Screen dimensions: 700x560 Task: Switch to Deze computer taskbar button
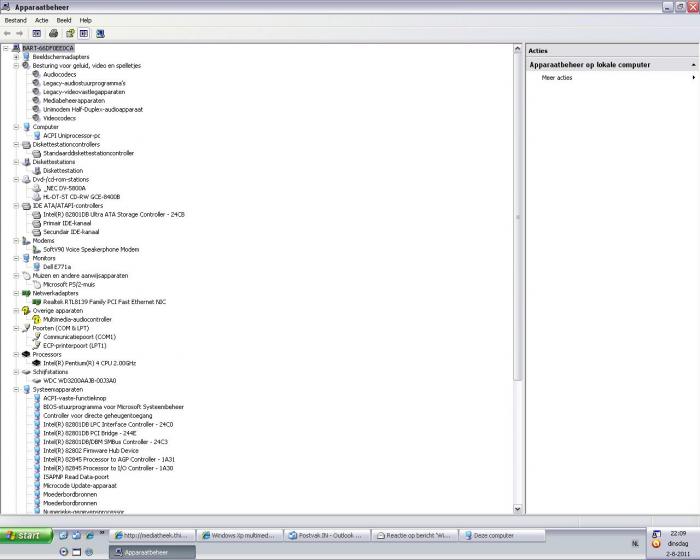pos(502,535)
